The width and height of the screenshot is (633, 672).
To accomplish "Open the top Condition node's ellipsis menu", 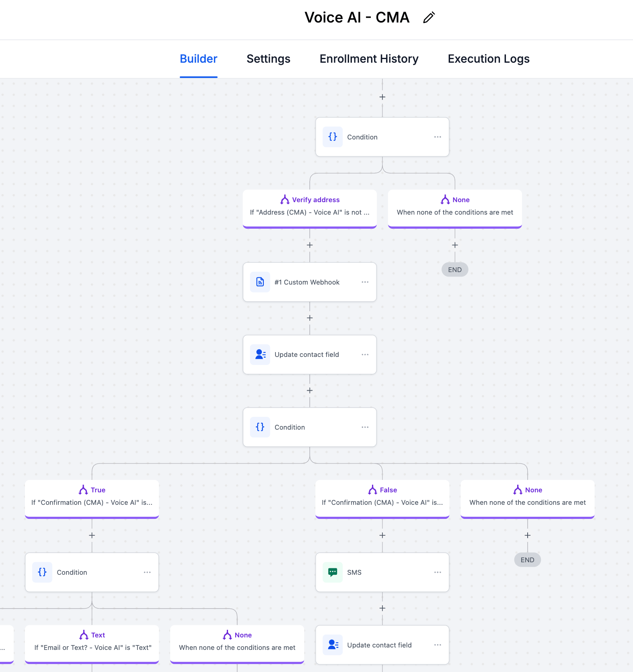I will point(438,137).
